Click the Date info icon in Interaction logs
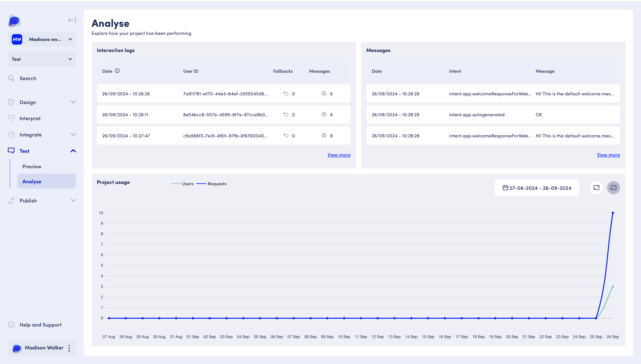The width and height of the screenshot is (641, 364). [117, 71]
